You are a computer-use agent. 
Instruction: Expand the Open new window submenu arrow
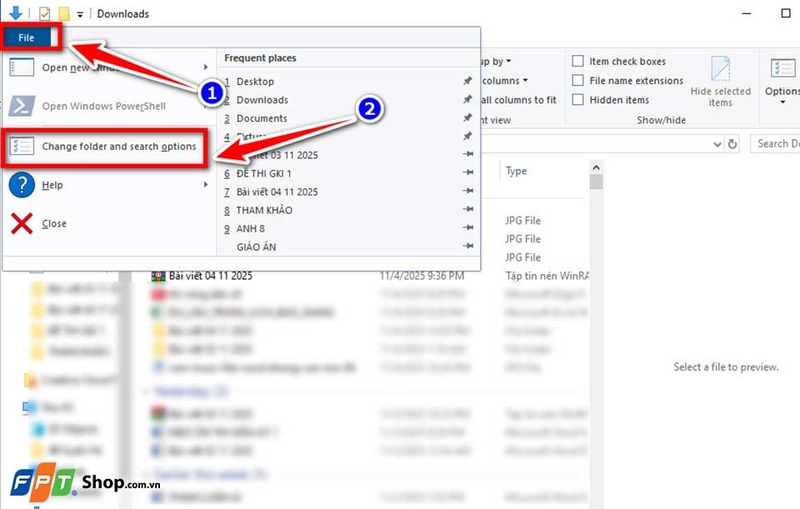(x=206, y=67)
